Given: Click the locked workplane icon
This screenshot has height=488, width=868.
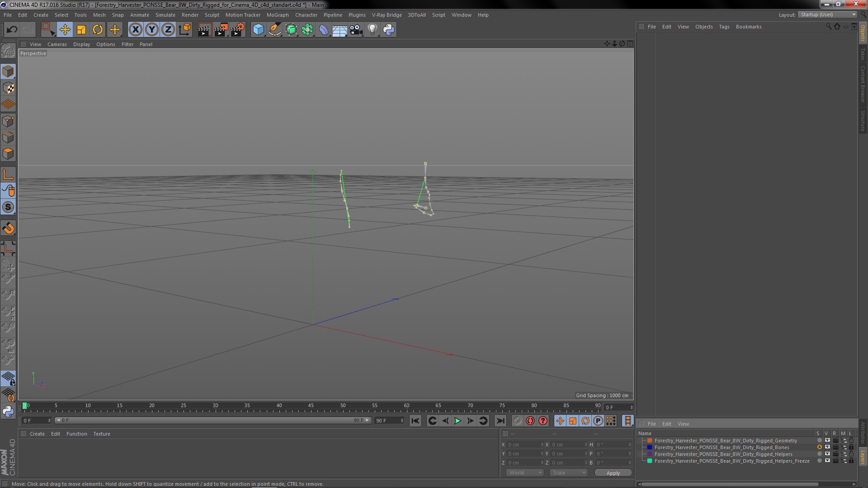Looking at the screenshot, I should (x=8, y=378).
